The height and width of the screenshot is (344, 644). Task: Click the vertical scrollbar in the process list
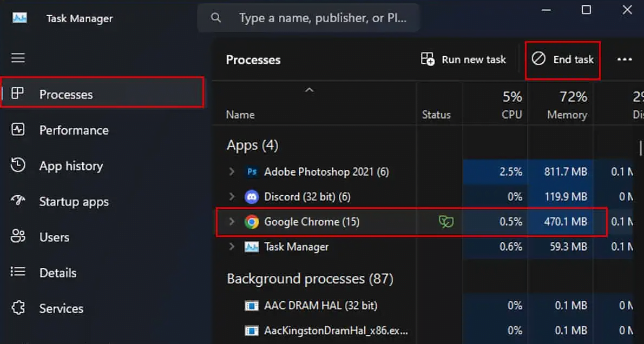(x=641, y=149)
